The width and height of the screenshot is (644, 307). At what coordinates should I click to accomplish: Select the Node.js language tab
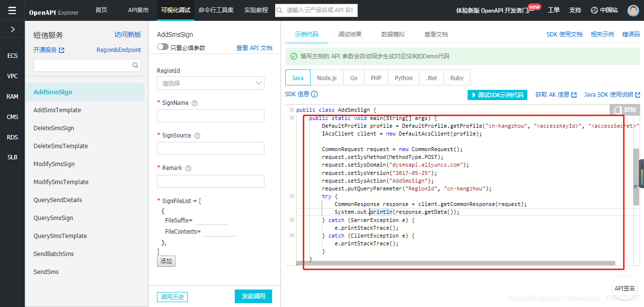coord(327,78)
